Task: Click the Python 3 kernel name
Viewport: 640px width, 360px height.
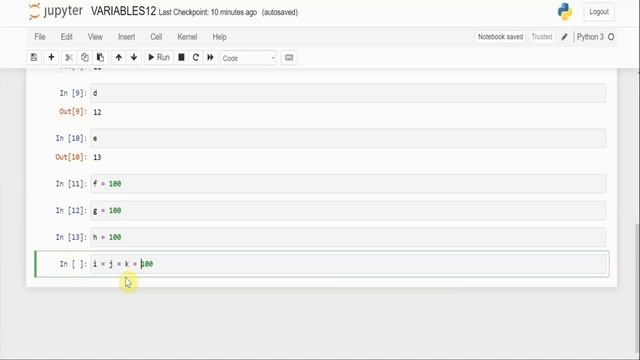Action: point(590,37)
